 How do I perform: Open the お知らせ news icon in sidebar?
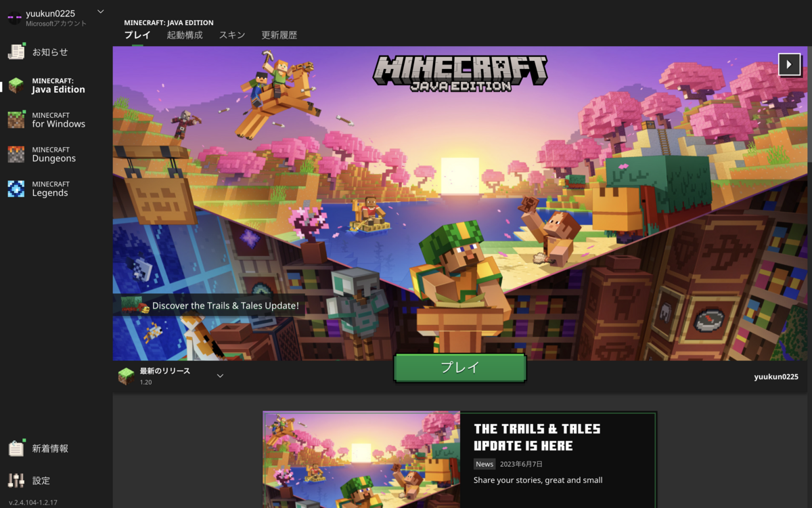[x=16, y=51]
